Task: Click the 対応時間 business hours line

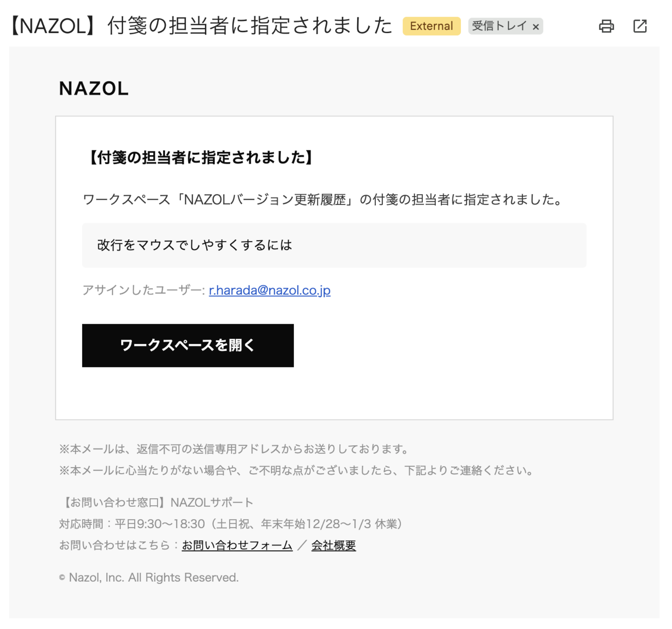Action: click(231, 524)
